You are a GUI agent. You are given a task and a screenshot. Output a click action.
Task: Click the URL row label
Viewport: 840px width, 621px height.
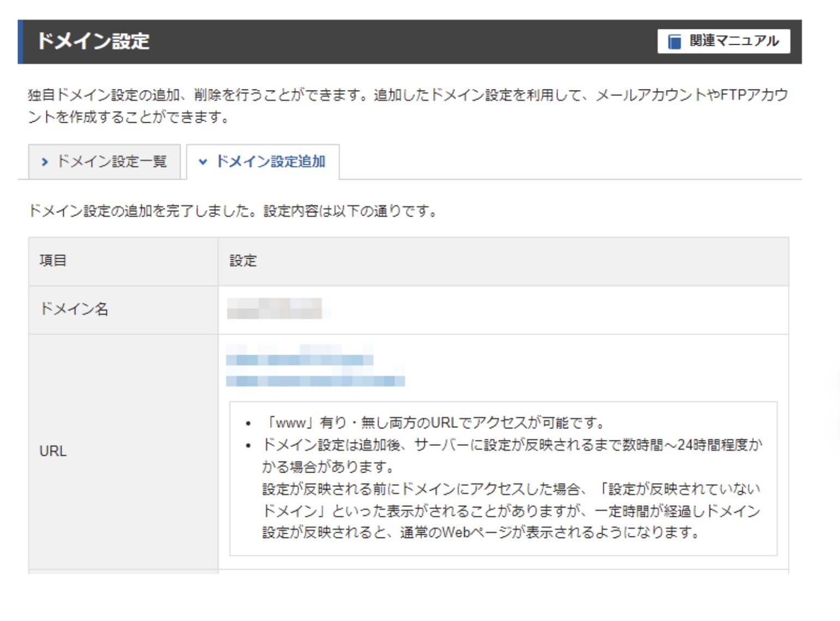[x=53, y=451]
